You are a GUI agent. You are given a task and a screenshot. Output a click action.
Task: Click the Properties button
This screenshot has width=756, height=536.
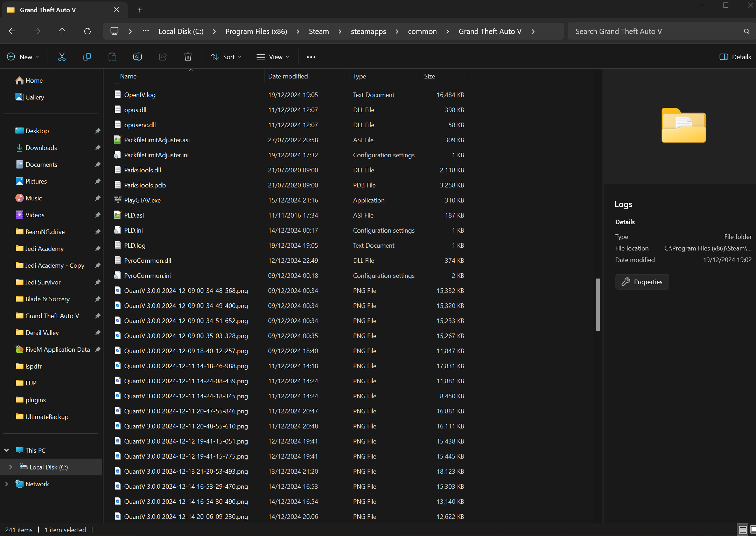tap(642, 282)
